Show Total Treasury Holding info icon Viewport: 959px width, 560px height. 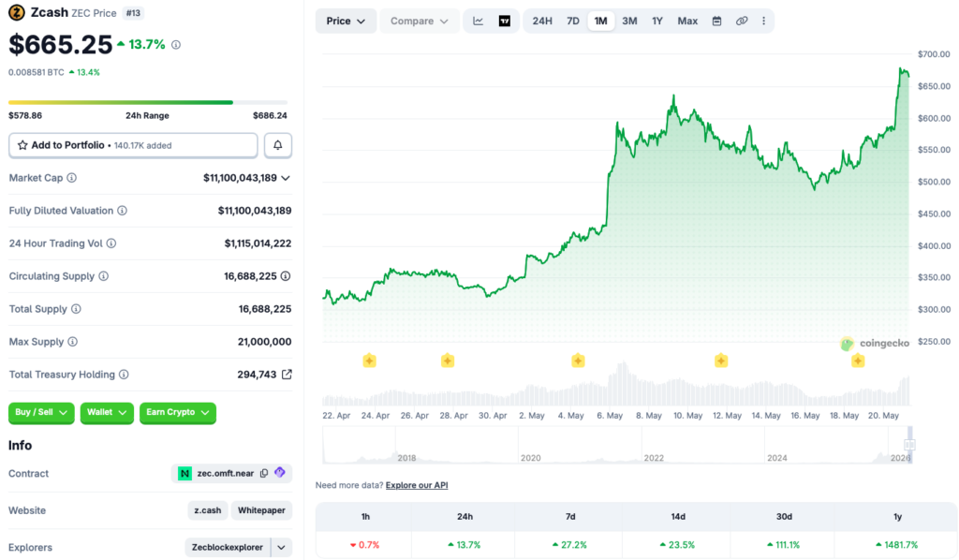(x=124, y=375)
